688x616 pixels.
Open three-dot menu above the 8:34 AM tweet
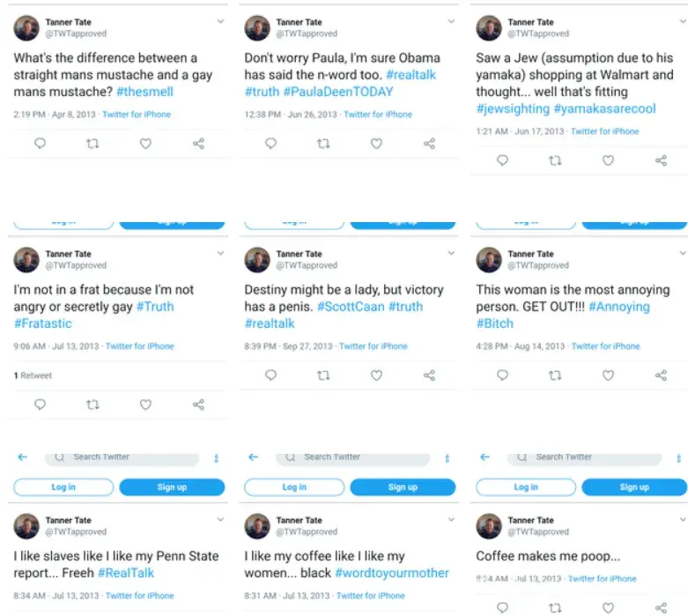(217, 458)
